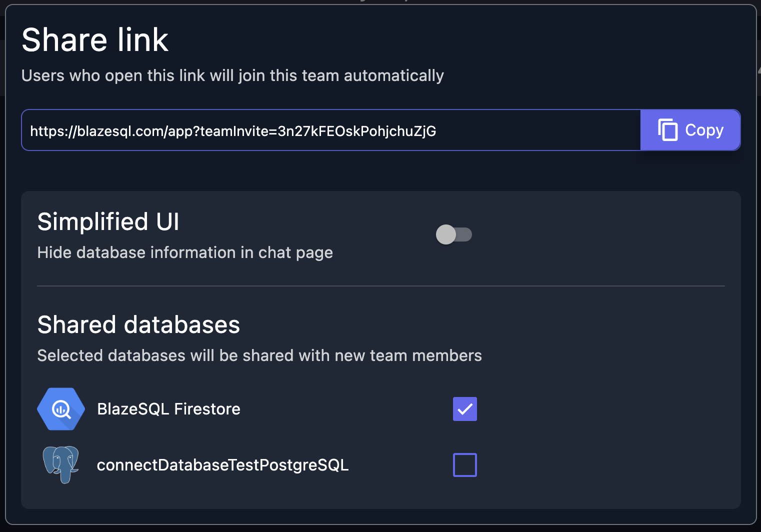This screenshot has width=761, height=532.
Task: Uncheck the BlazeSQL Firestore checkbox
Action: tap(464, 408)
